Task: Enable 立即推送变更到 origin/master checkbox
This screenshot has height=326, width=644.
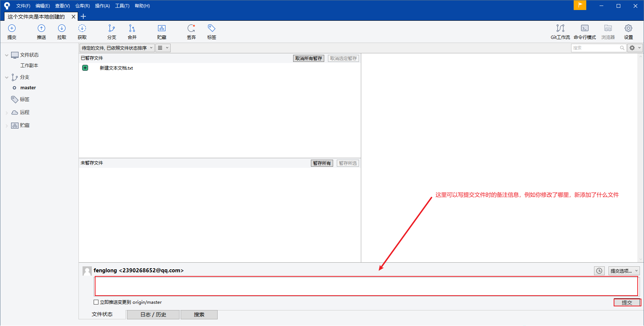Action: 96,302
